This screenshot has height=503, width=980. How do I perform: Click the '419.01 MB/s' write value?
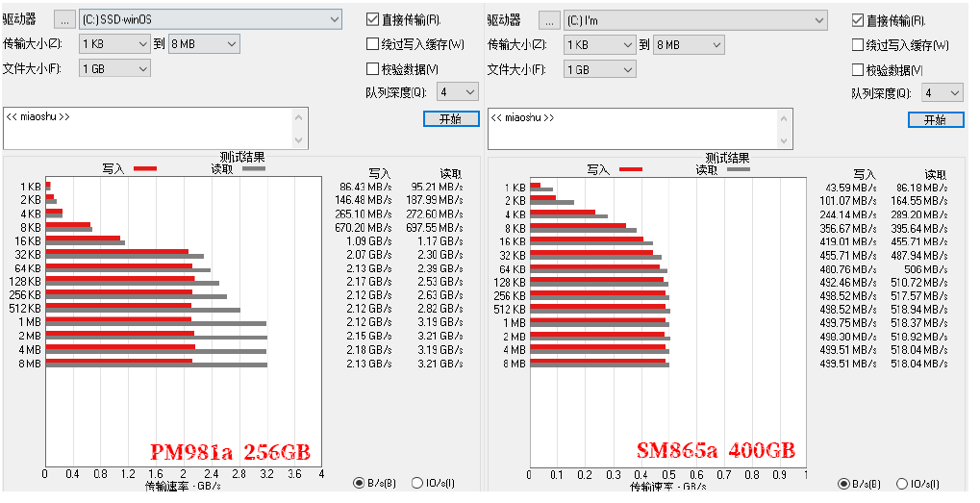pyautogui.click(x=848, y=241)
